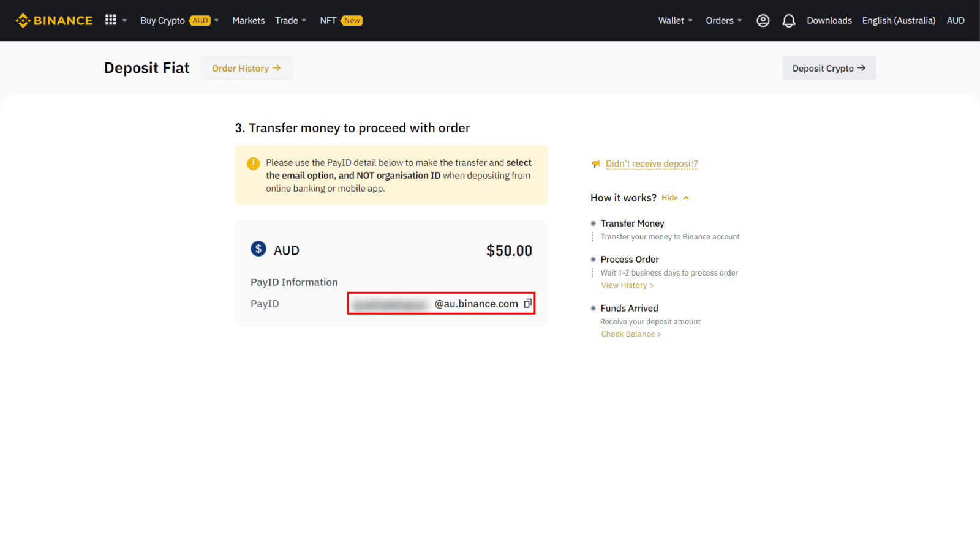Expand the Trade dropdown menu
980x551 pixels.
tap(290, 21)
